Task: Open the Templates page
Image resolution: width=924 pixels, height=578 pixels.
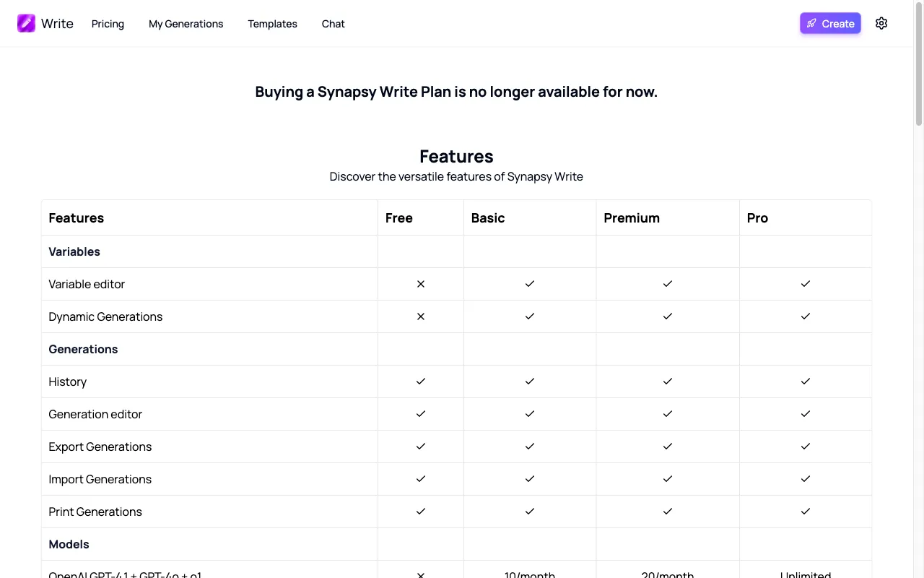Action: (x=272, y=24)
